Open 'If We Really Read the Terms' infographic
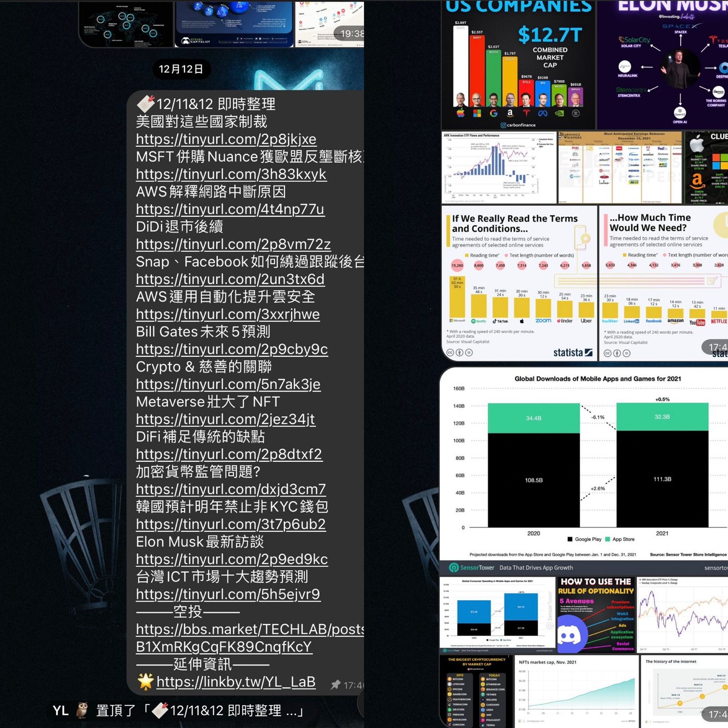This screenshot has width=728, height=728. [519, 283]
